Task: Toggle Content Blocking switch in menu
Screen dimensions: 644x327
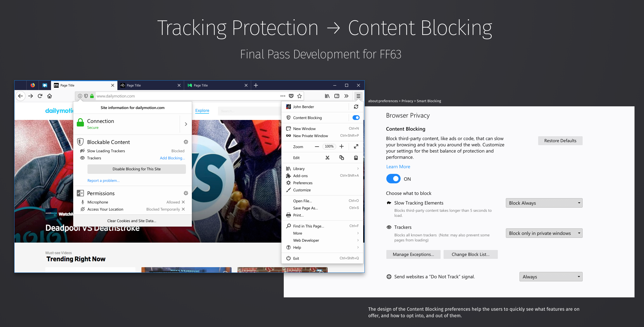Action: pos(356,118)
